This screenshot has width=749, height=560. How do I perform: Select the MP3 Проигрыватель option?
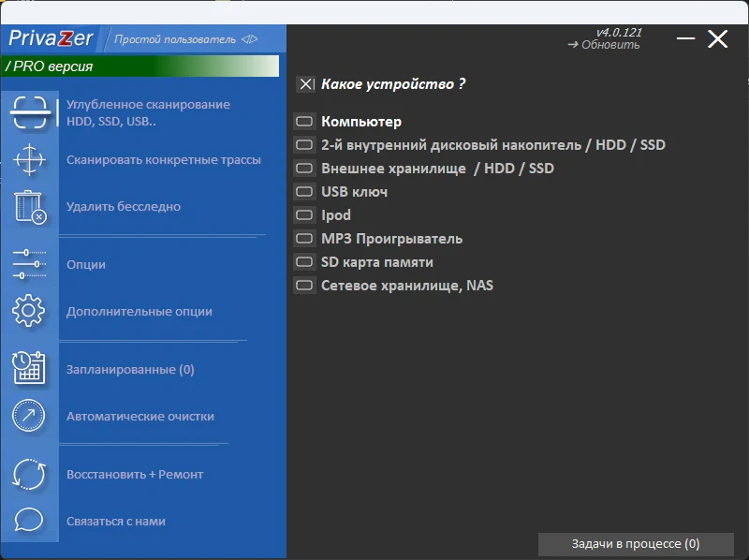point(378,239)
